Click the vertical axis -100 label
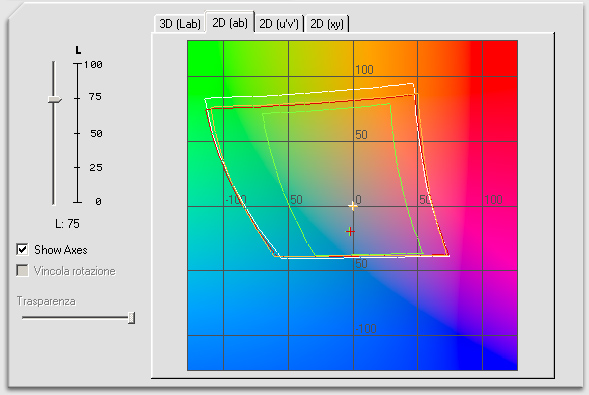Screen dimensions: 589x395 click(365, 329)
